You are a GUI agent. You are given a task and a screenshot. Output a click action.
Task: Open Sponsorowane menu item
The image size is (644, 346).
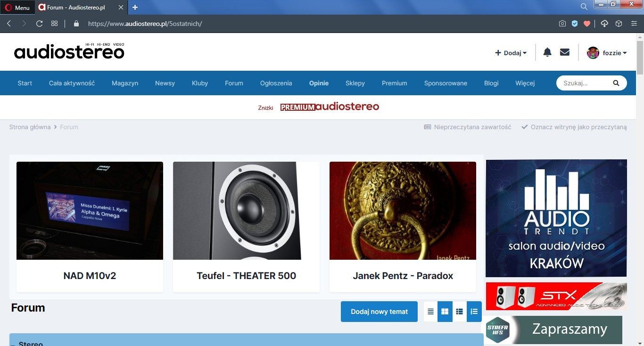point(446,83)
